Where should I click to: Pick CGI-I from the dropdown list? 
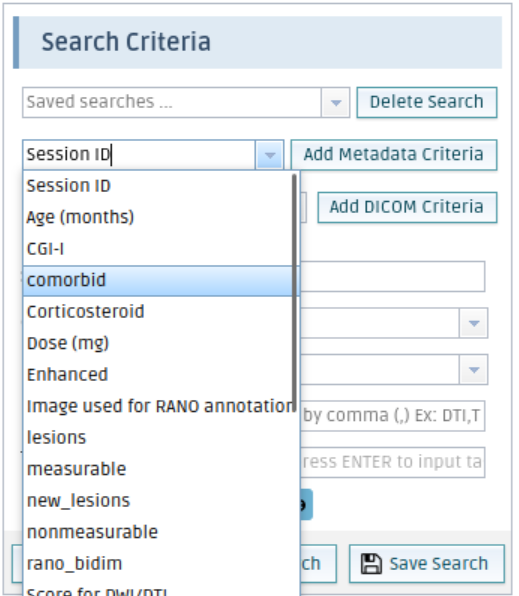tap(158, 249)
